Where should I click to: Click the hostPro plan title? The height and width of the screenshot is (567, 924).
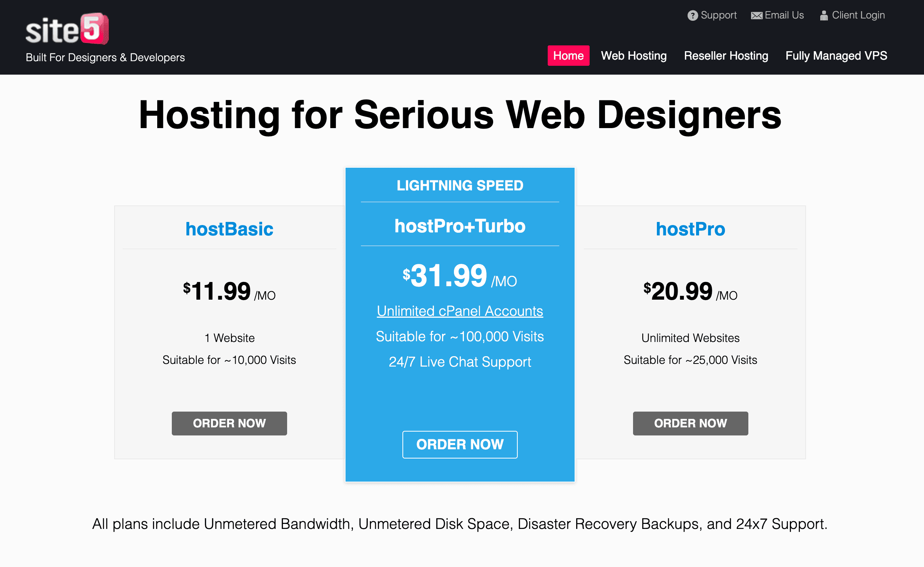[690, 229]
